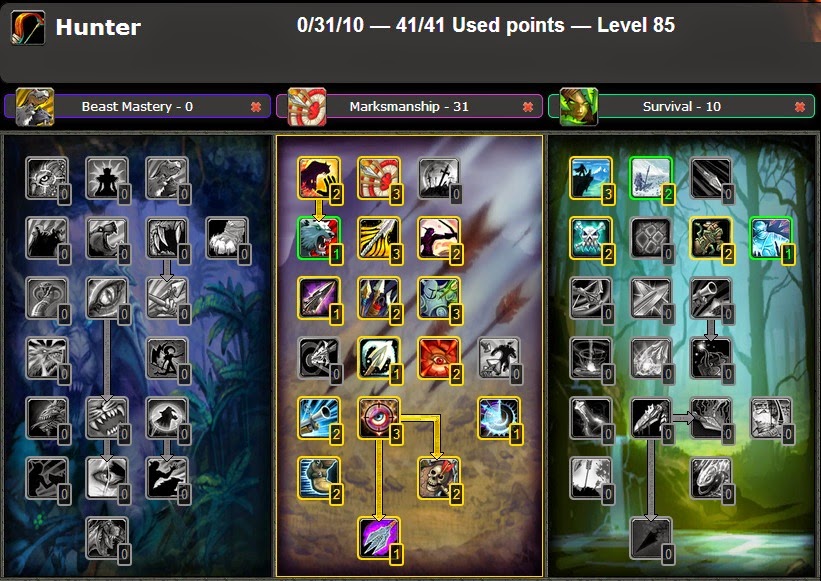Select the teal frozen figure Survival talent
Screen dimensions: 821x581
point(770,238)
